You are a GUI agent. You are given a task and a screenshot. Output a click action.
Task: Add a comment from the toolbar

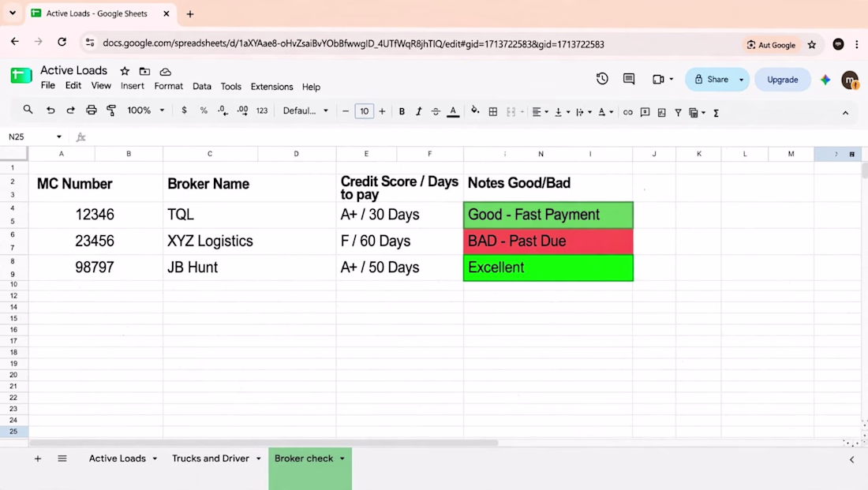point(645,112)
